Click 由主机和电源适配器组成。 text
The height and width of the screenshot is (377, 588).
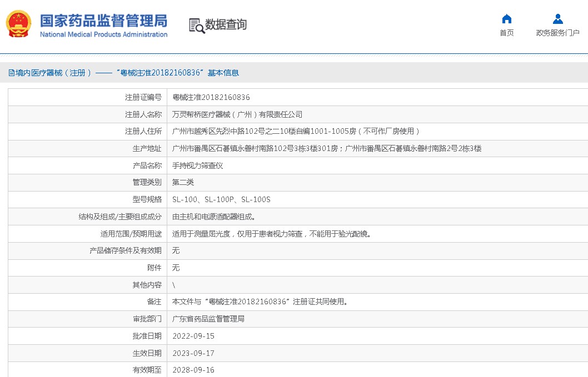click(x=214, y=217)
